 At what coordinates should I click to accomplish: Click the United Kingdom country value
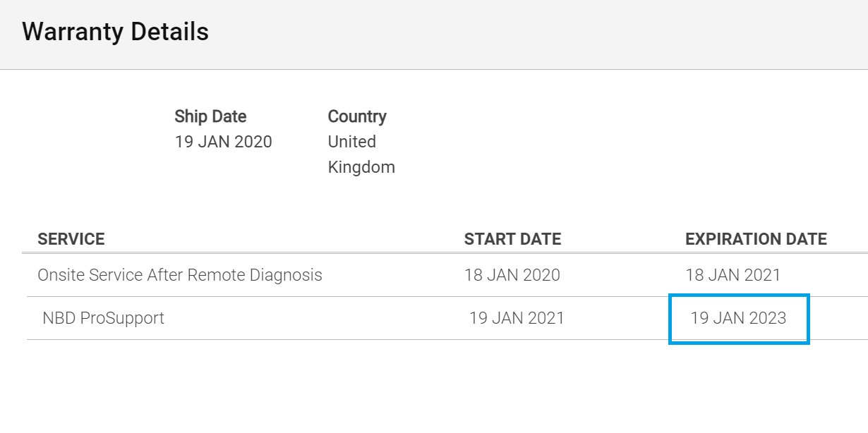361,154
